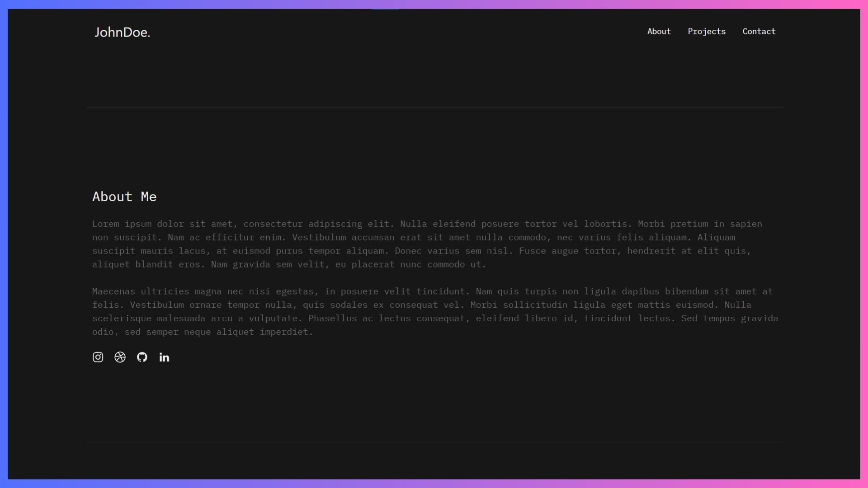Screen dimensions: 868x488
Task: Click the divider line below the header
Action: point(434,108)
